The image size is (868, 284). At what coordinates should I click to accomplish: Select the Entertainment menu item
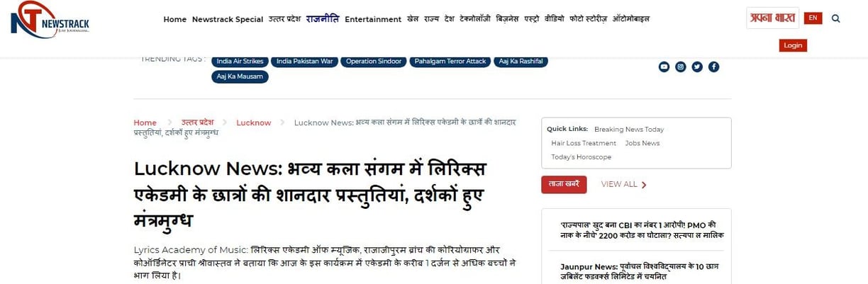(373, 19)
